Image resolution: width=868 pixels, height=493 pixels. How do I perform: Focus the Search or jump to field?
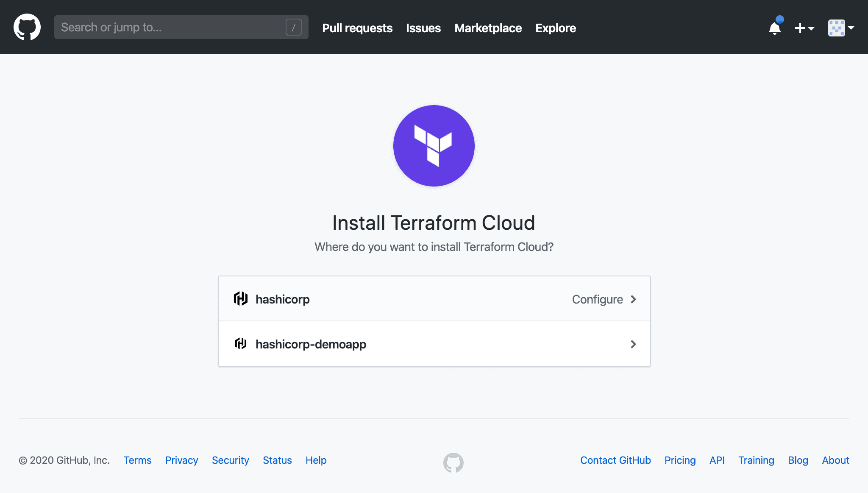pyautogui.click(x=170, y=27)
